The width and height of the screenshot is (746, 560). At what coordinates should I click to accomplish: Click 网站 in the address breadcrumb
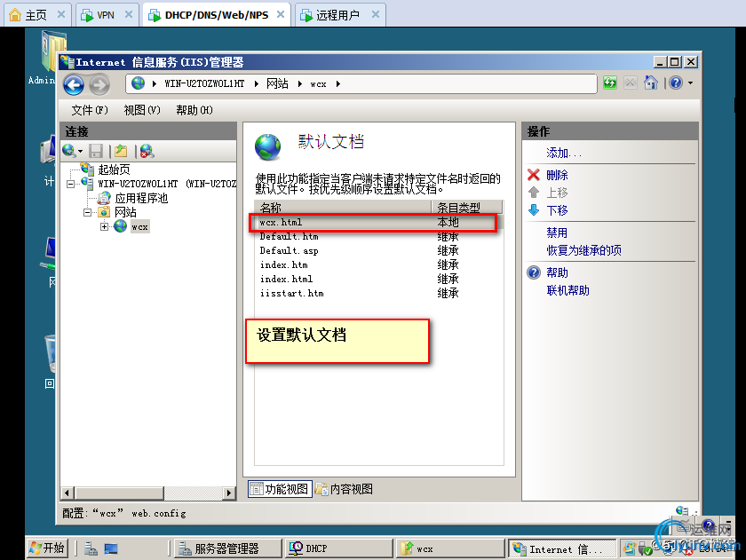(x=277, y=83)
